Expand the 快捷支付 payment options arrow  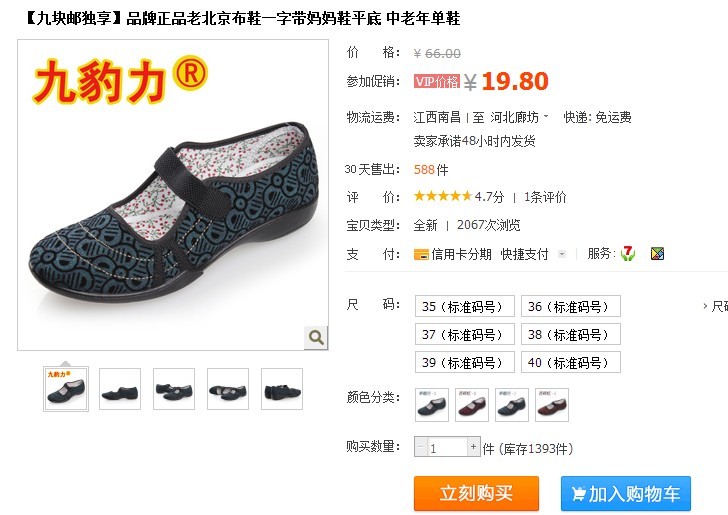562,254
